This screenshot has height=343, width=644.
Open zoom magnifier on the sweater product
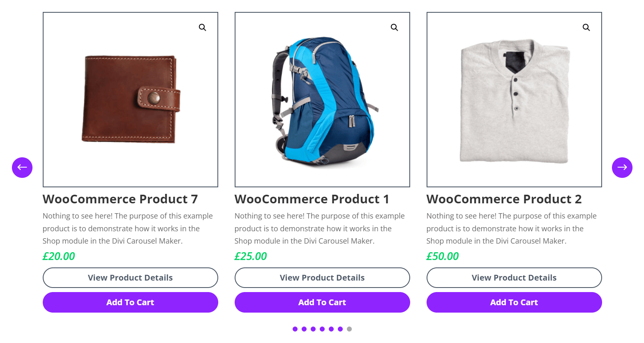pos(586,28)
